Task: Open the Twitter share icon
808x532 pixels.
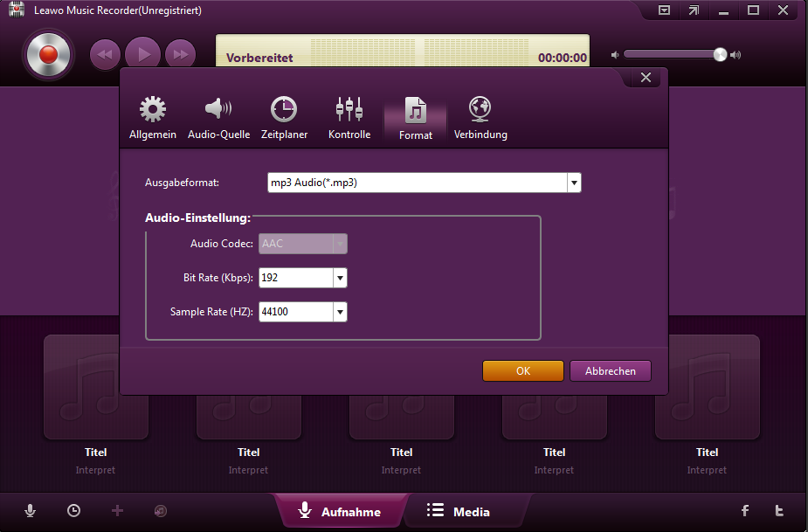Action: coord(779,511)
